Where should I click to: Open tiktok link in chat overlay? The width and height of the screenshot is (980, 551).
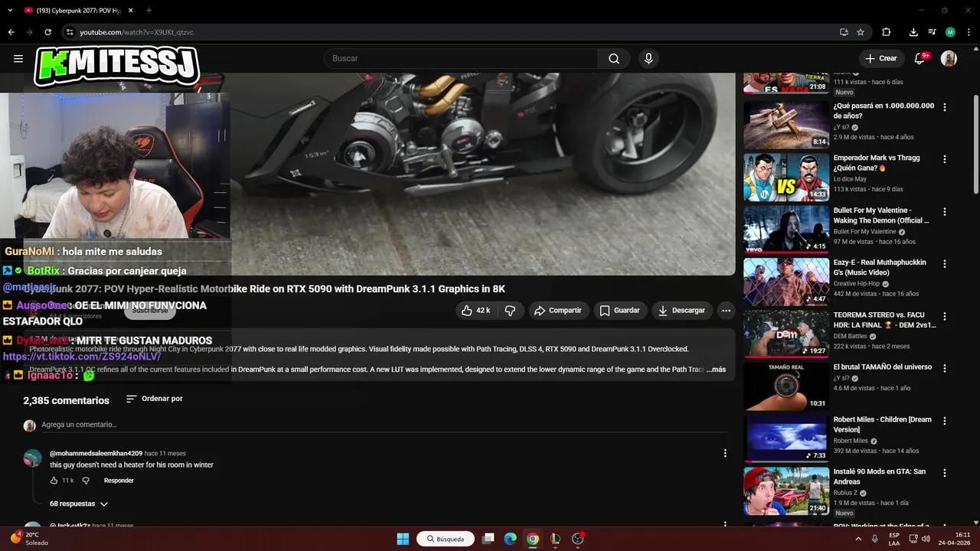pyautogui.click(x=82, y=357)
